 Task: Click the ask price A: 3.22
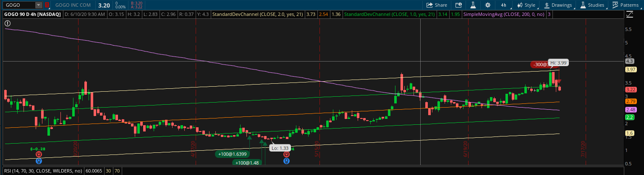tap(136, 7)
